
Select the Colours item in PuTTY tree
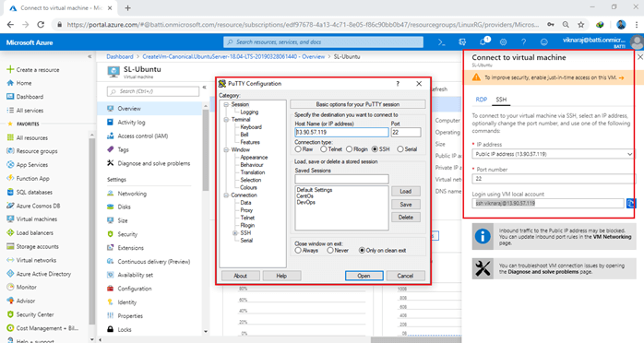248,187
